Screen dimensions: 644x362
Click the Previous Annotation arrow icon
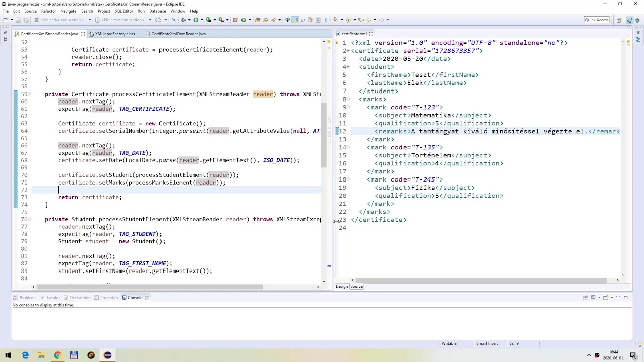click(348, 20)
